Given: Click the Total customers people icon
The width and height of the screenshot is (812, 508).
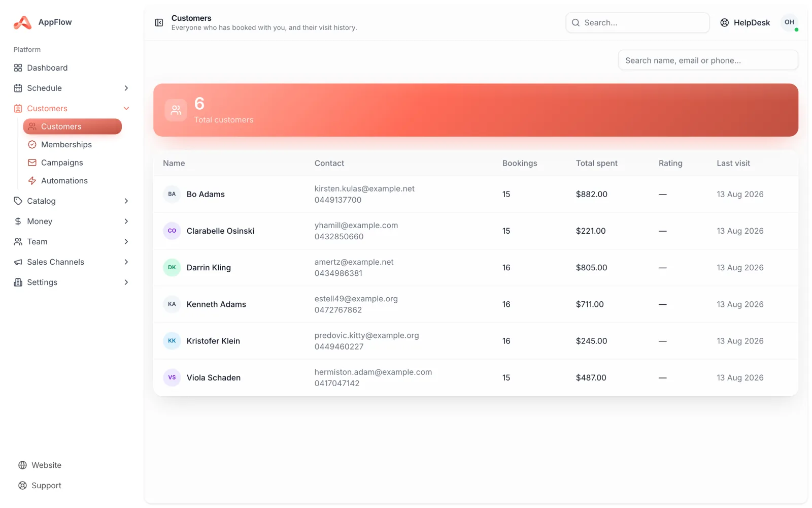Looking at the screenshot, I should [176, 110].
